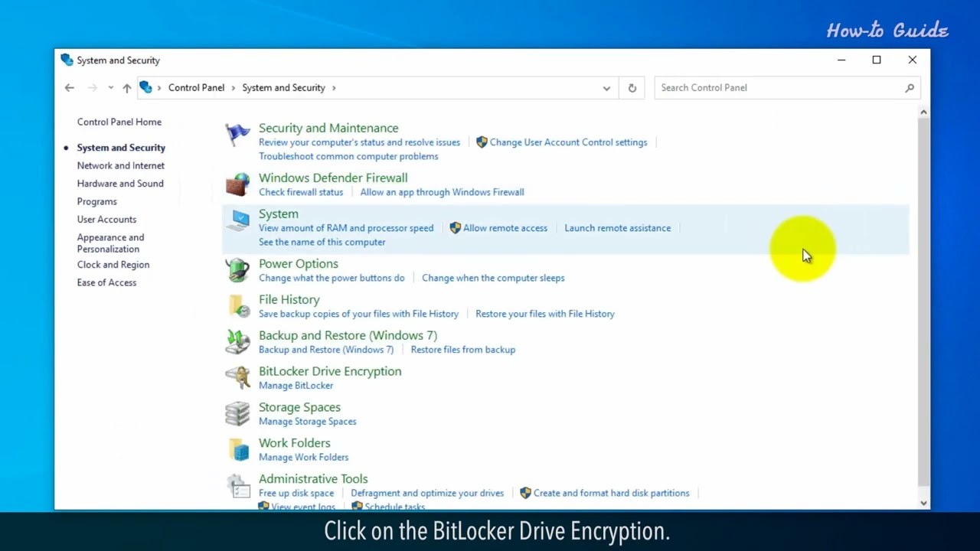The image size is (980, 551).
Task: Click the Power Options battery icon
Action: pos(237,270)
